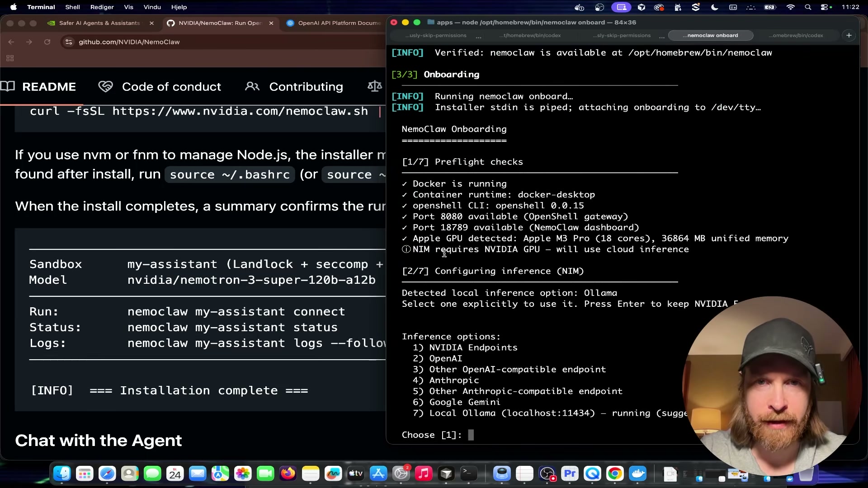Open Terminal from the Dock

click(469, 474)
